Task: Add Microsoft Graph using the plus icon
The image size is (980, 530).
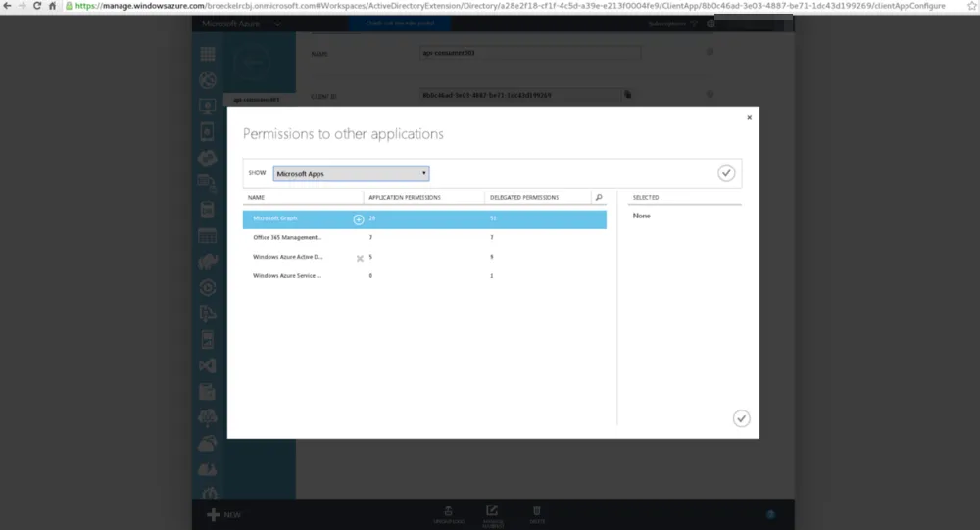Action: coord(358,219)
